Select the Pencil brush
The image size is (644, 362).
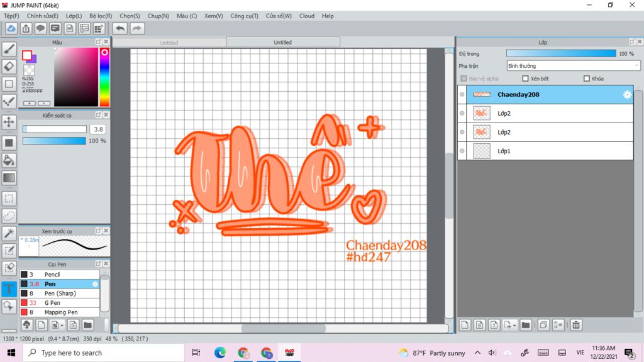[x=60, y=275]
